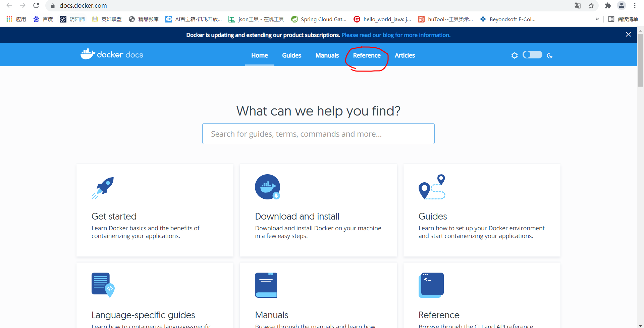Click 'Learn Docker basics' description text

(x=146, y=232)
